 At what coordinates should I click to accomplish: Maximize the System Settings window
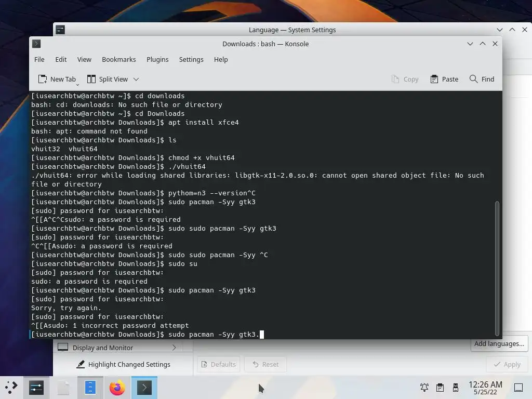pyautogui.click(x=512, y=30)
